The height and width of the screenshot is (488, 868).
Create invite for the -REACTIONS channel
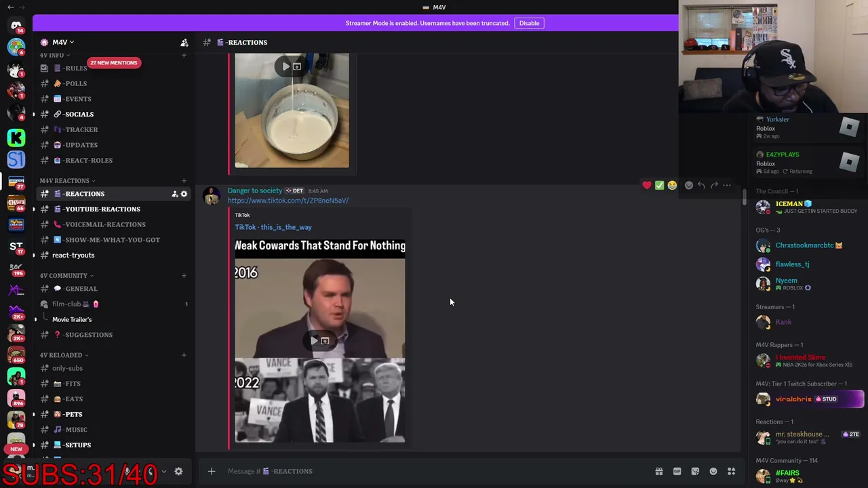(x=174, y=194)
